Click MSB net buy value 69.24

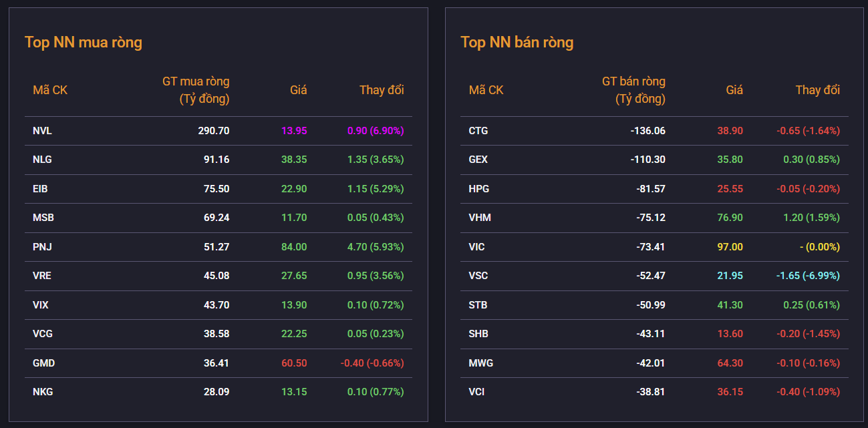pyautogui.click(x=216, y=218)
